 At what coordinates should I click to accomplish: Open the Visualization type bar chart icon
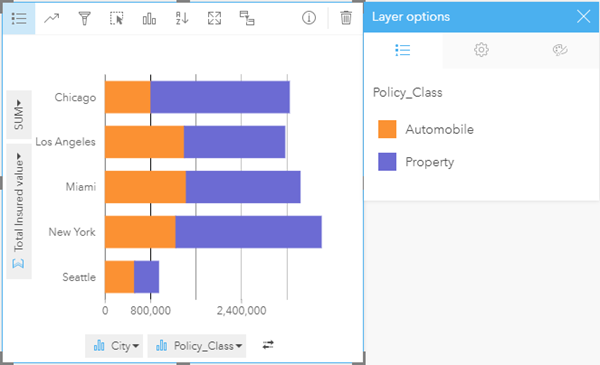[x=149, y=18]
